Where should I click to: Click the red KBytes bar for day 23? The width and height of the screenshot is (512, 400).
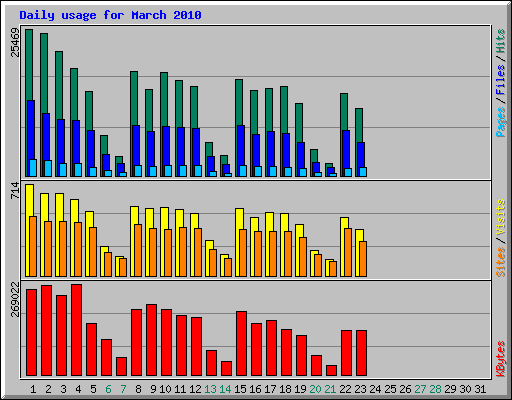tap(361, 353)
